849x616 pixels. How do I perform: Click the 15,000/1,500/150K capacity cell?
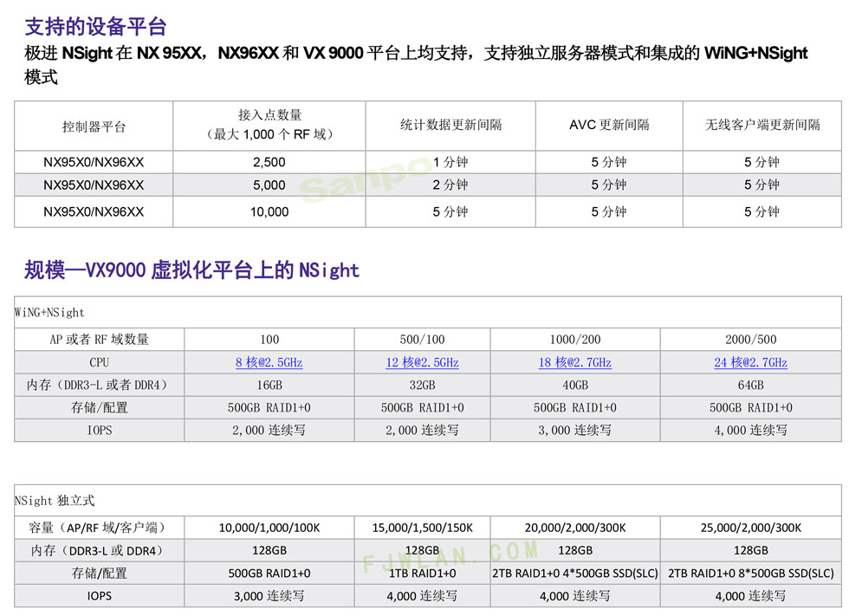(423, 528)
